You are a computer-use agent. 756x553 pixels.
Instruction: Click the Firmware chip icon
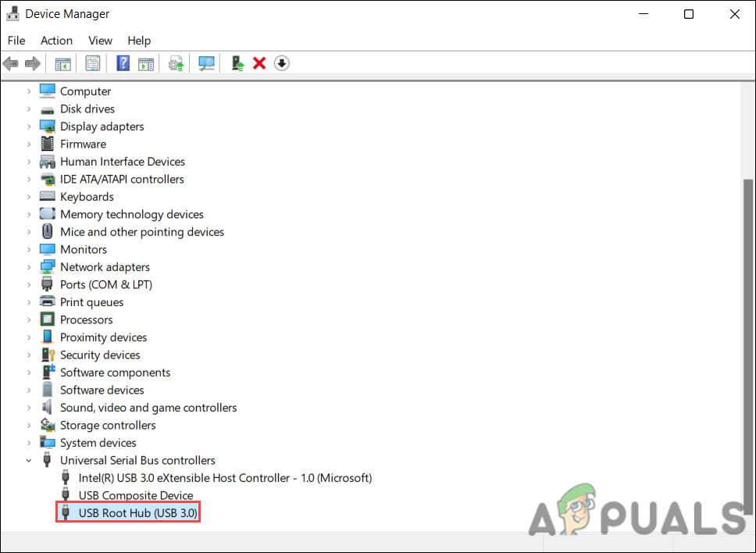click(47, 144)
